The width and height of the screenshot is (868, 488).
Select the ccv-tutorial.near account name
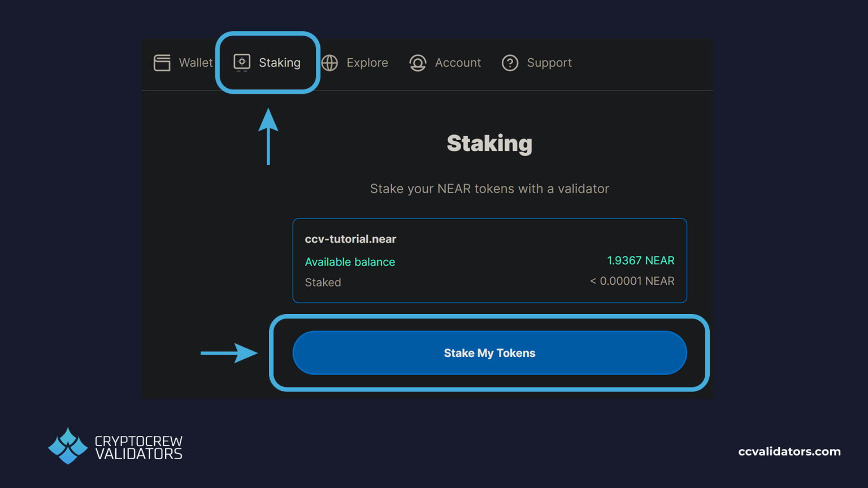click(x=350, y=239)
